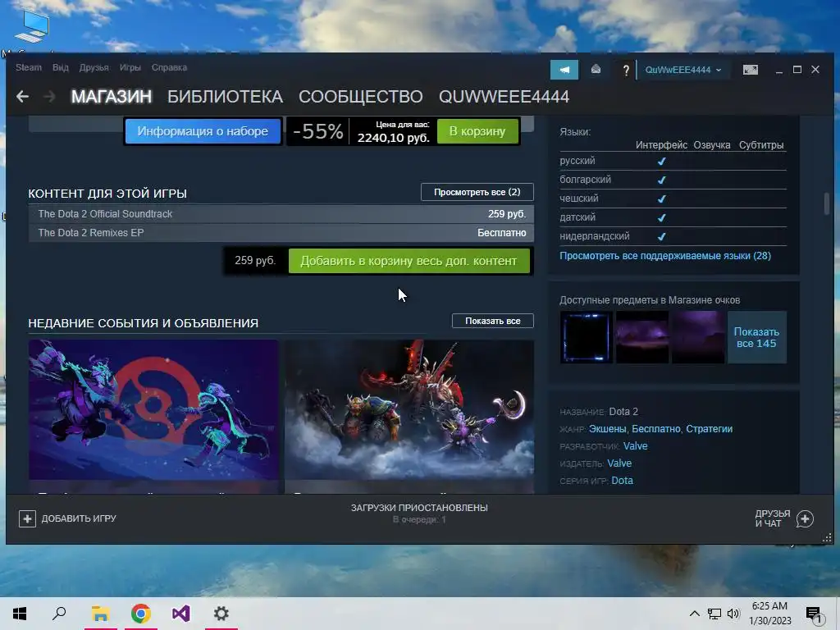Open The Dota 2 Official Soundtrack row
Screen dimensions: 840x630
tap(281, 214)
